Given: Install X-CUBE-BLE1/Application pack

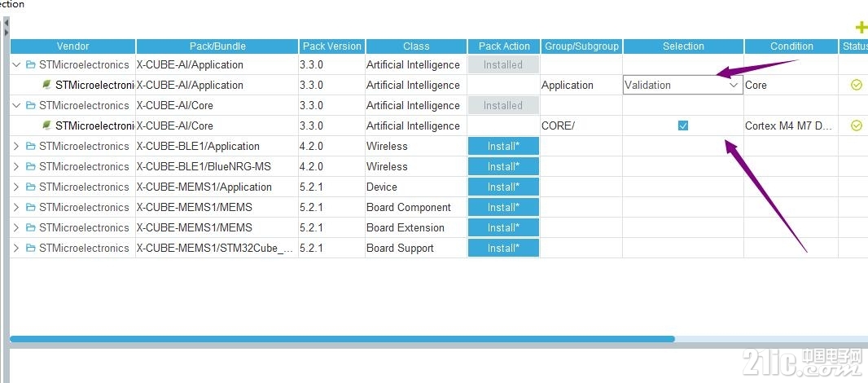Looking at the screenshot, I should 503,147.
